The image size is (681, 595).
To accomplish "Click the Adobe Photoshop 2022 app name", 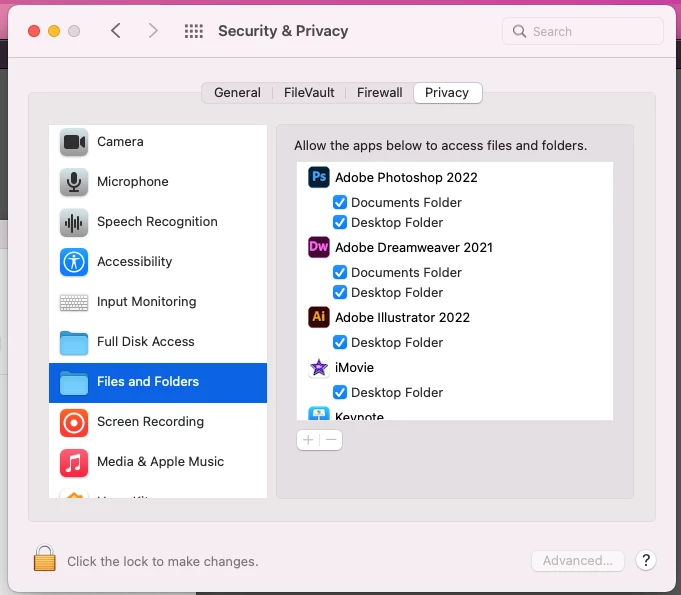I will pos(406,177).
